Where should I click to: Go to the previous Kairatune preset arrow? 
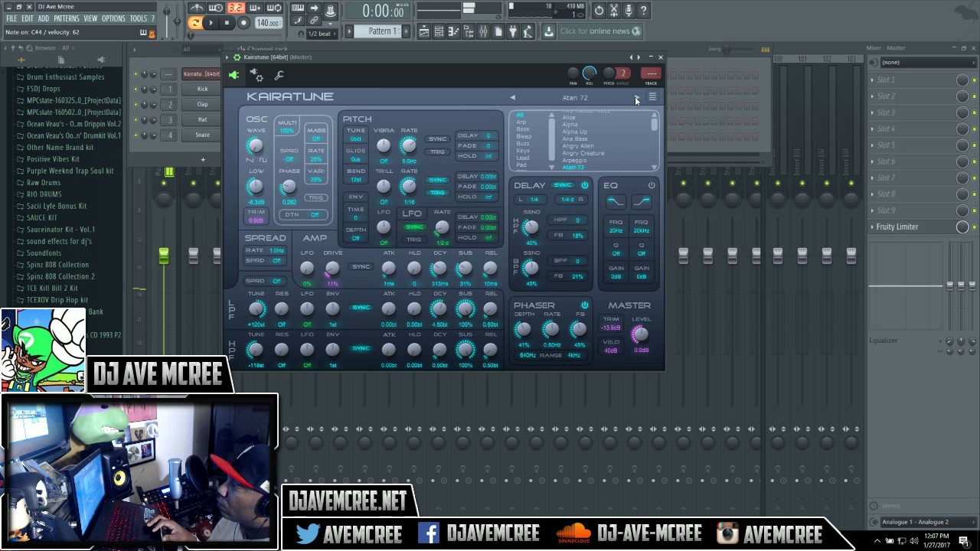(512, 97)
